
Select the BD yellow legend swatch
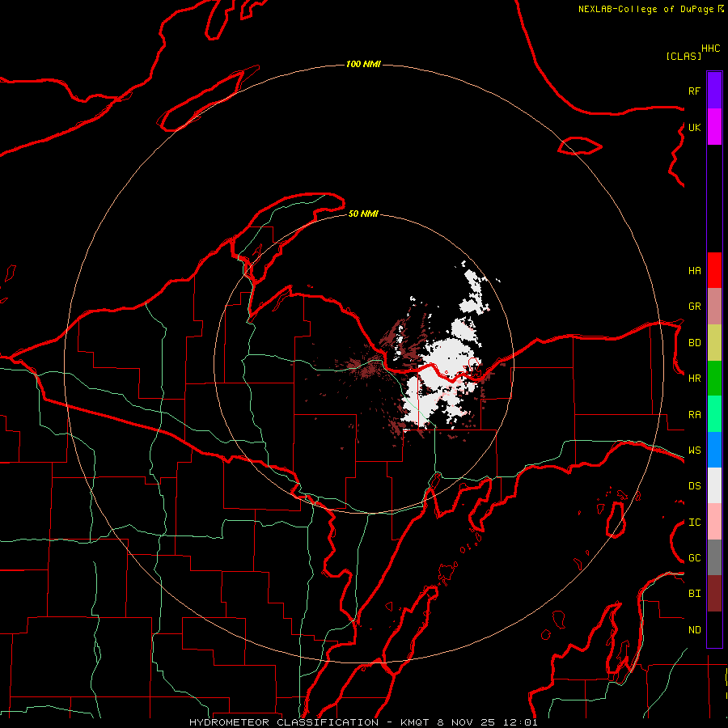(714, 342)
